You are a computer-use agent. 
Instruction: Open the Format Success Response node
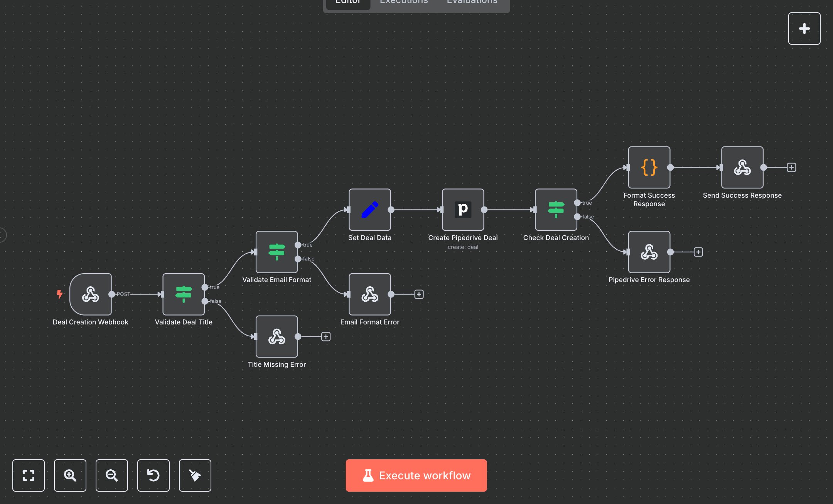tap(649, 168)
